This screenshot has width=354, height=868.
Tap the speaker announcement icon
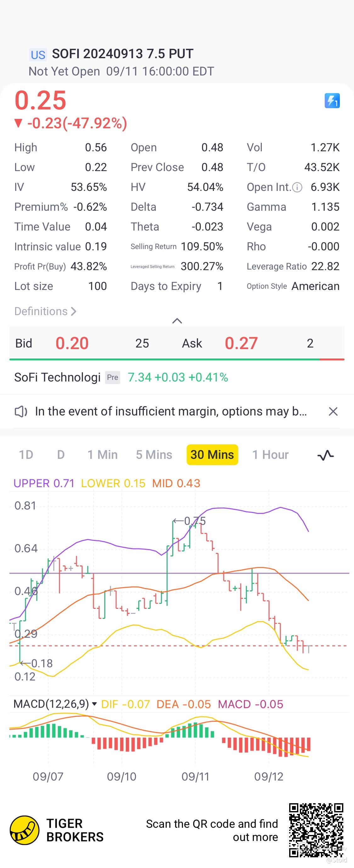point(21,411)
